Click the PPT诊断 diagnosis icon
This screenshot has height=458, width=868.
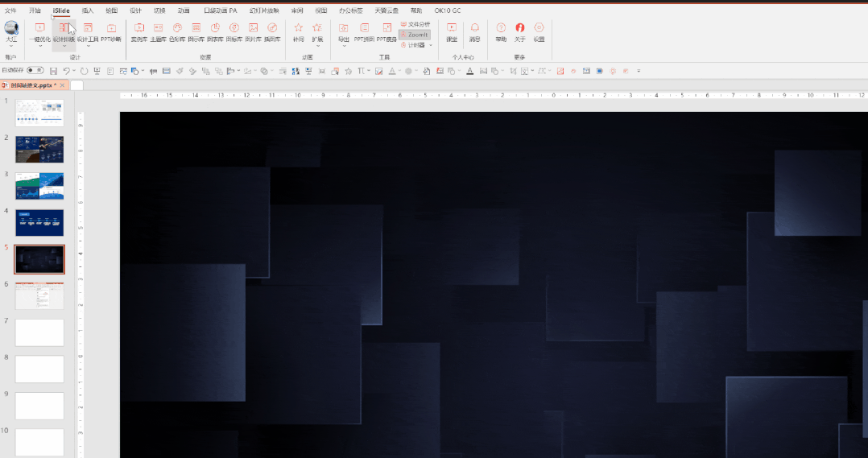(111, 31)
